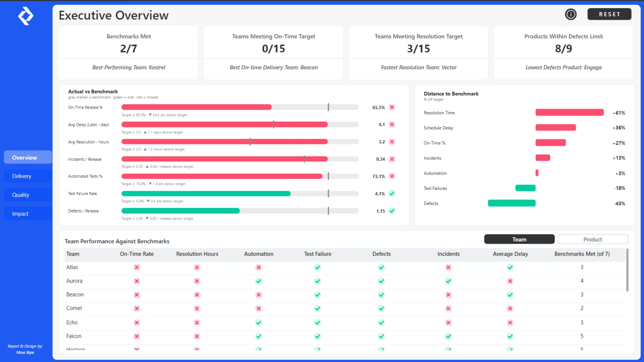Switch the table to Product view
Viewport: 644px width, 362px height.
pos(593,239)
